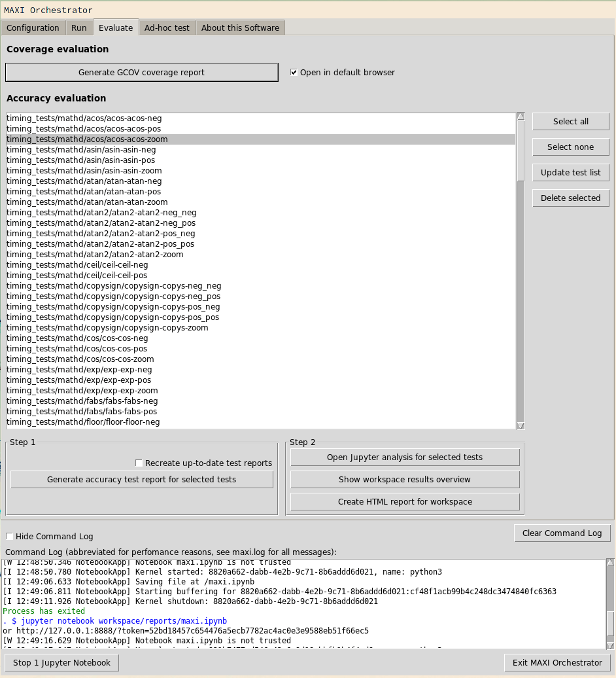Click test list scrollbar up arrow
Screen dimensions: 616x678
[x=521, y=116]
